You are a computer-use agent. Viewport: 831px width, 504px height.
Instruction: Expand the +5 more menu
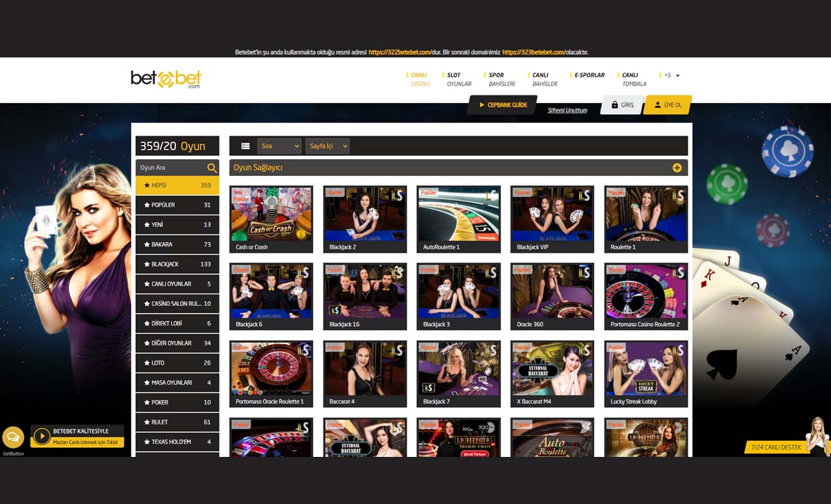(670, 75)
